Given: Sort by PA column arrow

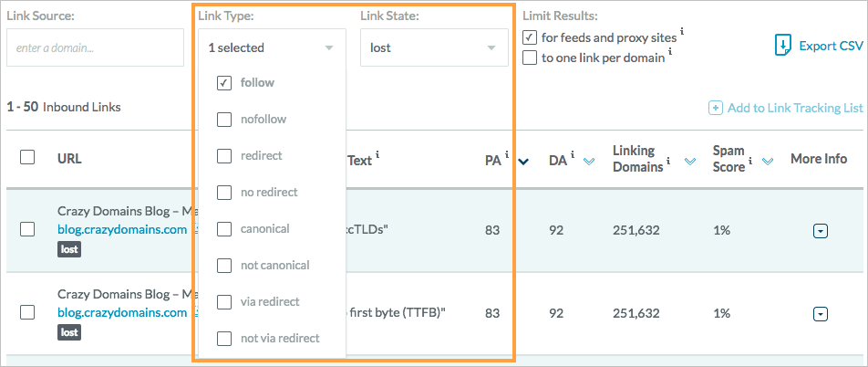Looking at the screenshot, I should 523,162.
